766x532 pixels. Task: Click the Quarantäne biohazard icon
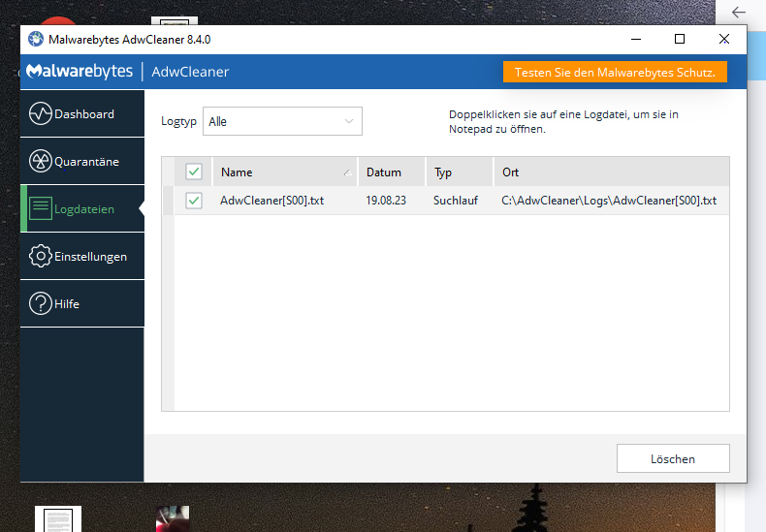[x=41, y=161]
